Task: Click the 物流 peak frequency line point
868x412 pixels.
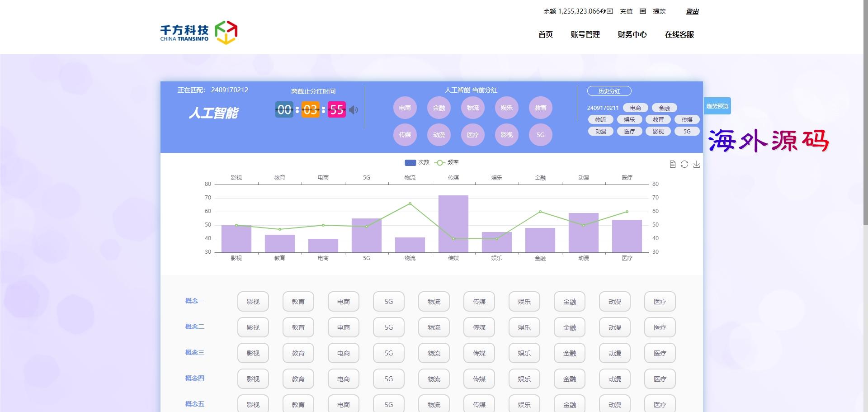Action: click(410, 204)
